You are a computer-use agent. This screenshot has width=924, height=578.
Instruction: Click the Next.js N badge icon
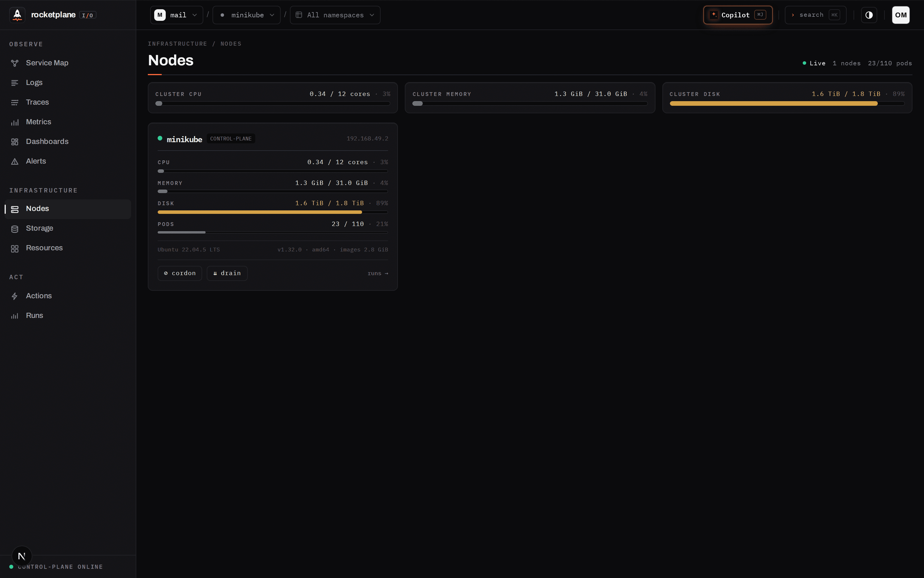[x=22, y=556]
